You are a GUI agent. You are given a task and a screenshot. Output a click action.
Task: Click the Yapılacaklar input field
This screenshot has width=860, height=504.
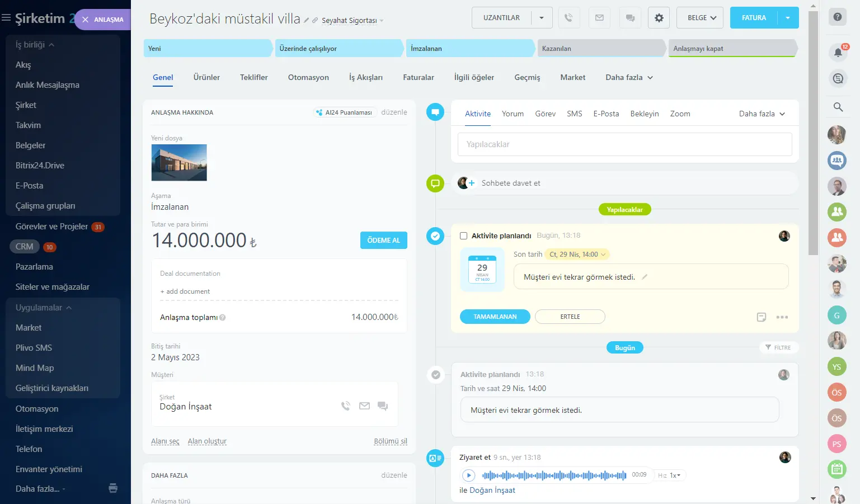point(624,144)
